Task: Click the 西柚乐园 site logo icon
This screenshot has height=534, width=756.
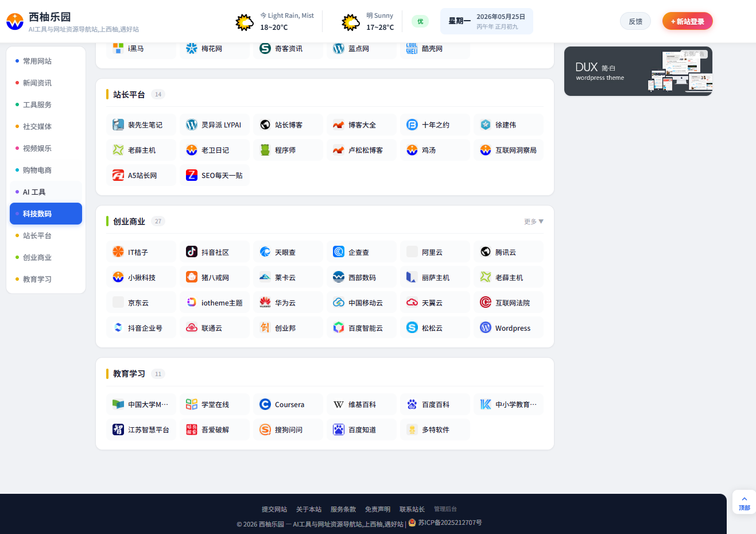Action: (14, 21)
